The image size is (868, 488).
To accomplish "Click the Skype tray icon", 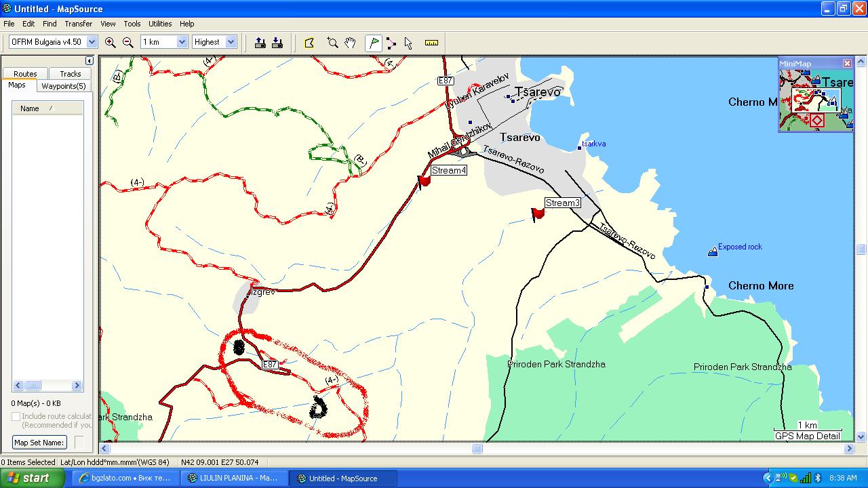I will pos(793,478).
